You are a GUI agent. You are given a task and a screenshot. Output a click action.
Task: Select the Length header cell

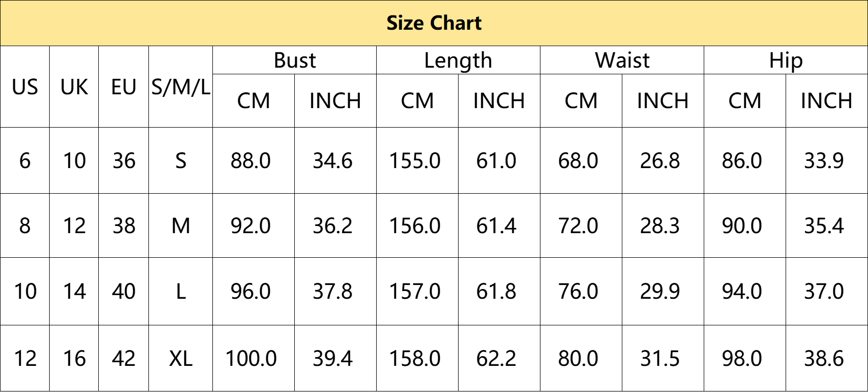point(459,60)
